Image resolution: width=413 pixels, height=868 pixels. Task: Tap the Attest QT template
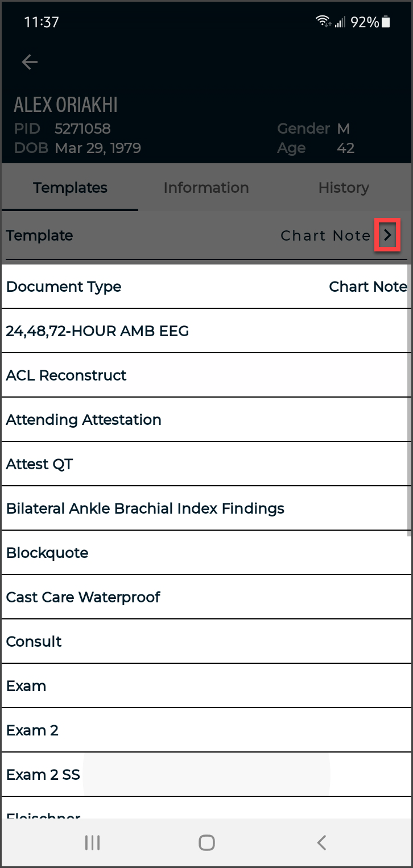pyautogui.click(x=40, y=464)
